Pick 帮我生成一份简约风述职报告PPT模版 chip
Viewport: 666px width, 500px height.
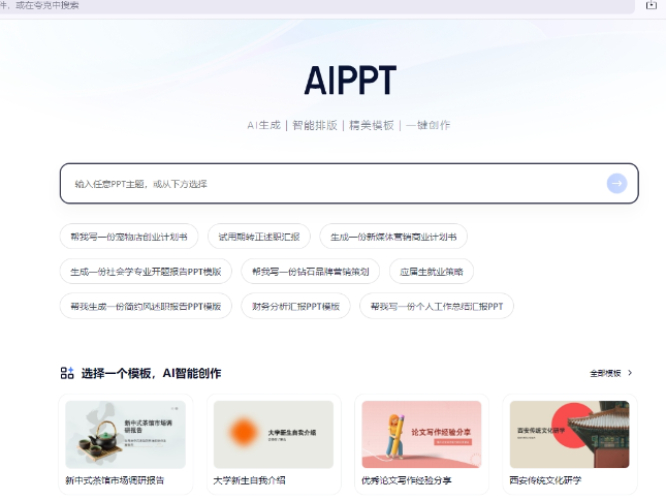tap(146, 306)
